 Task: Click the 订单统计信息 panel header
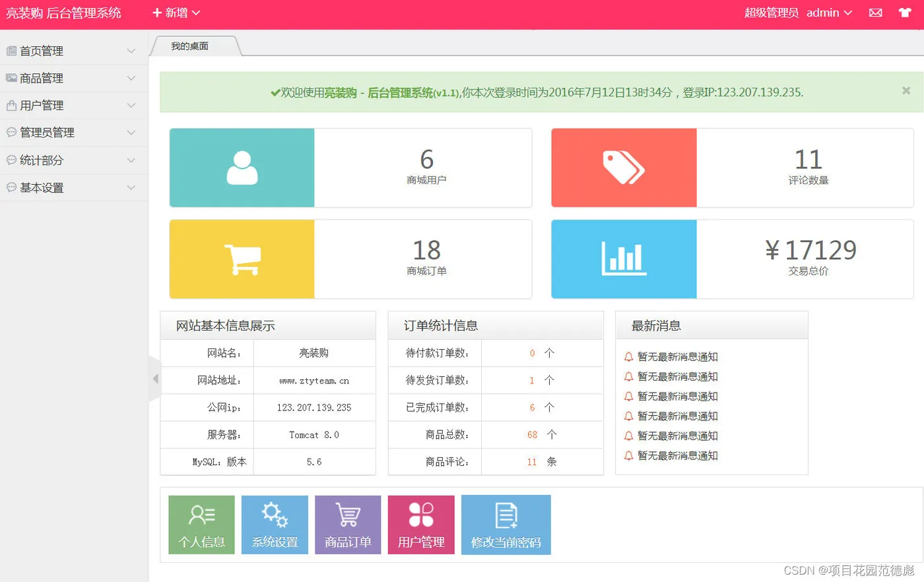[496, 325]
